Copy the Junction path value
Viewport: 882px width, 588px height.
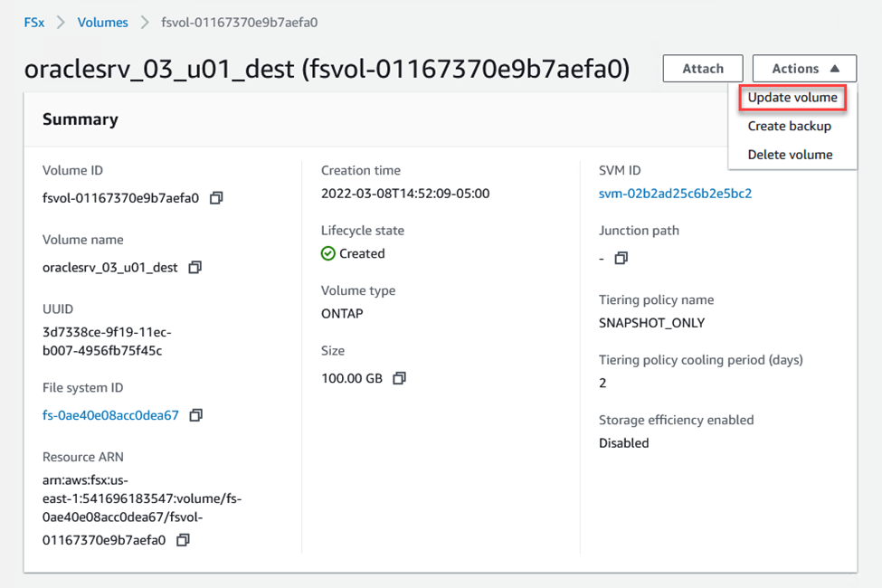(x=621, y=258)
